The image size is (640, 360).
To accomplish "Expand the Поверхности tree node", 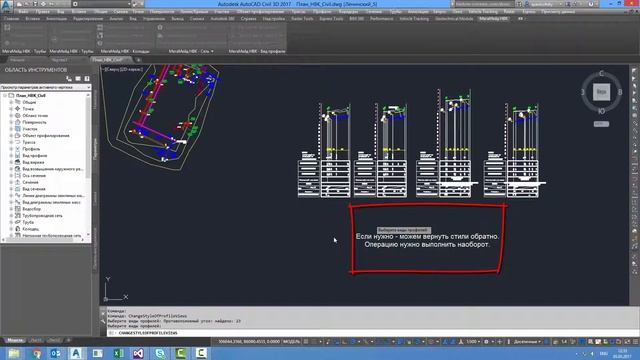I will coord(11,122).
